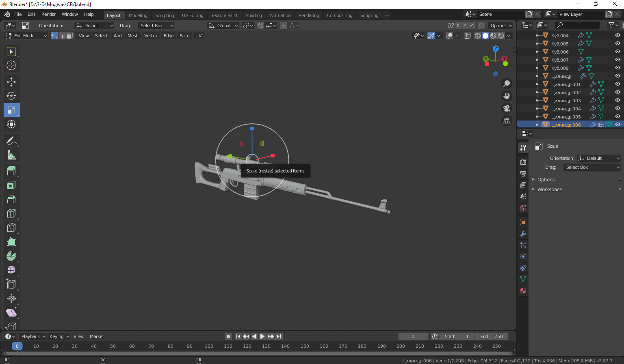
Task: Select the Loop Cut tool
Action: coord(11,213)
